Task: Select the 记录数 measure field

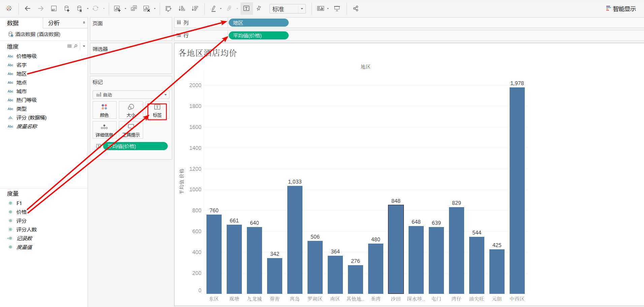Action: [25, 239]
